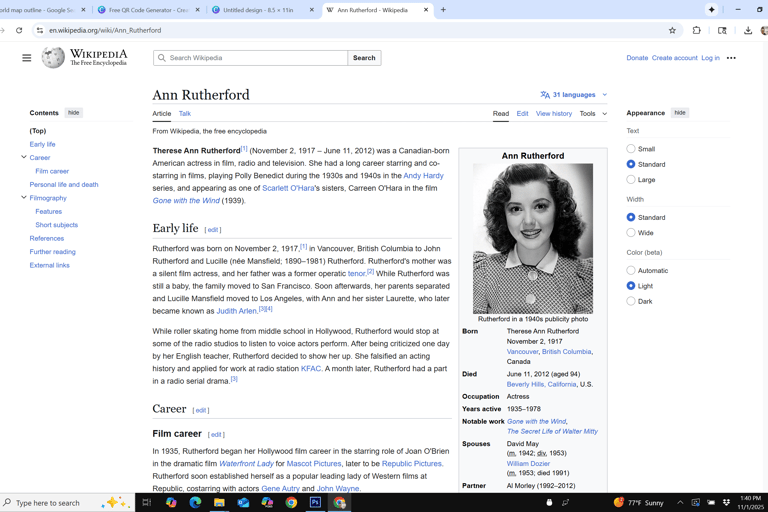This screenshot has height=512, width=768.
Task: Open Copilot icon on the taskbar
Action: [x=171, y=502]
